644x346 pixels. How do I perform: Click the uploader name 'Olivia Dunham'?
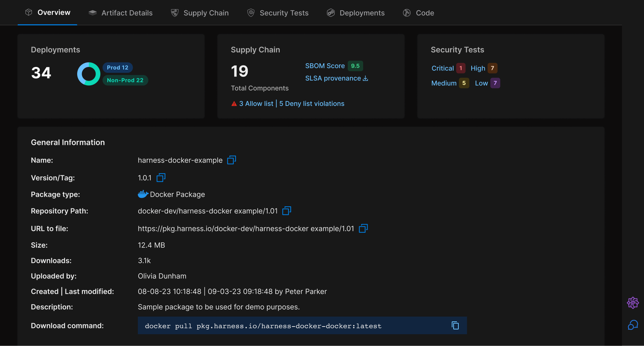pos(162,276)
